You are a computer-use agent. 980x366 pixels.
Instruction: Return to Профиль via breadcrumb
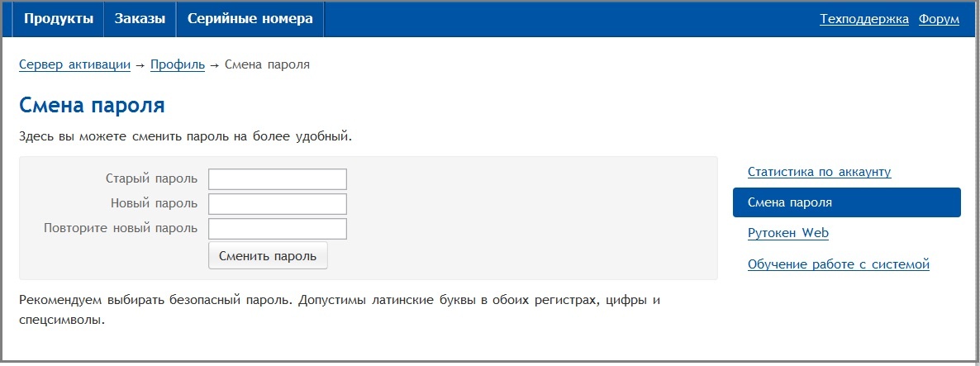177,64
